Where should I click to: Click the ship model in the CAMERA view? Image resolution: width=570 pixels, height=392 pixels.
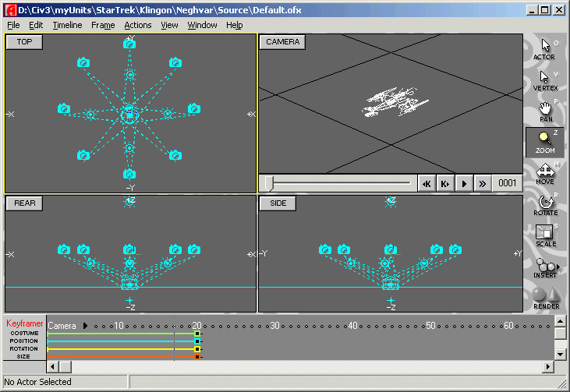tap(395, 102)
